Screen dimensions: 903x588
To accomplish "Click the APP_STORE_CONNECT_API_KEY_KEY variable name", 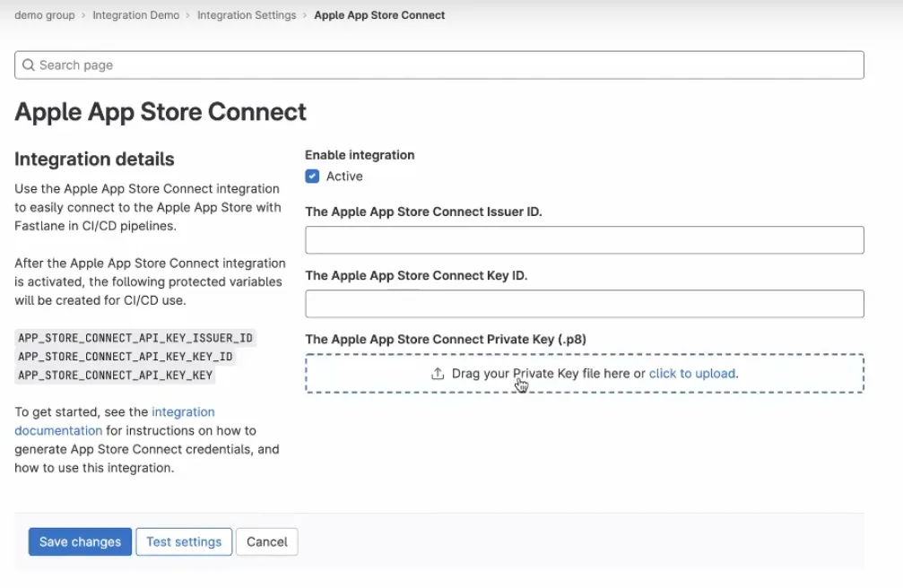I will point(115,376).
